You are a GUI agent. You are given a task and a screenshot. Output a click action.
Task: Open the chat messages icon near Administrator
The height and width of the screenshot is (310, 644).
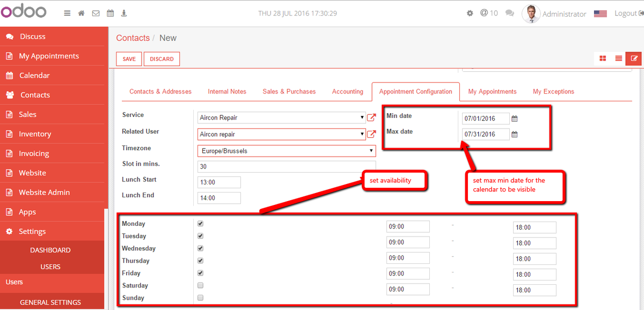click(x=509, y=12)
